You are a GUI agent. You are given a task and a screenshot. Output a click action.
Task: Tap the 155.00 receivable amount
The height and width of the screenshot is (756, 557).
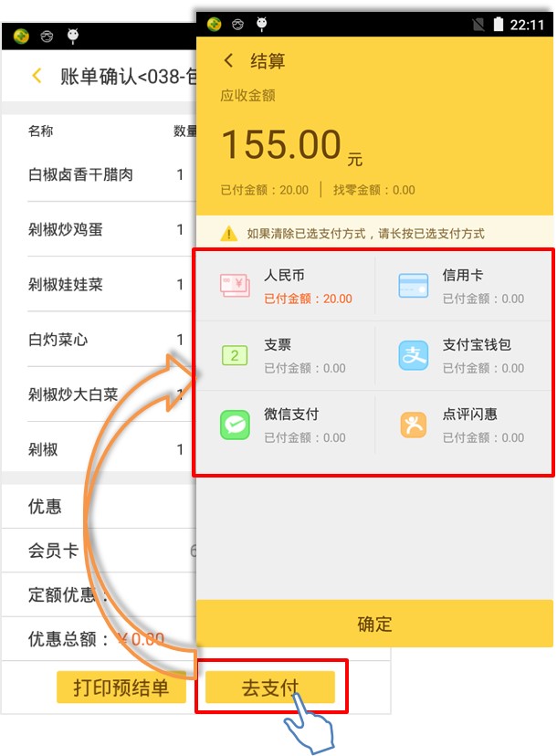[x=281, y=144]
